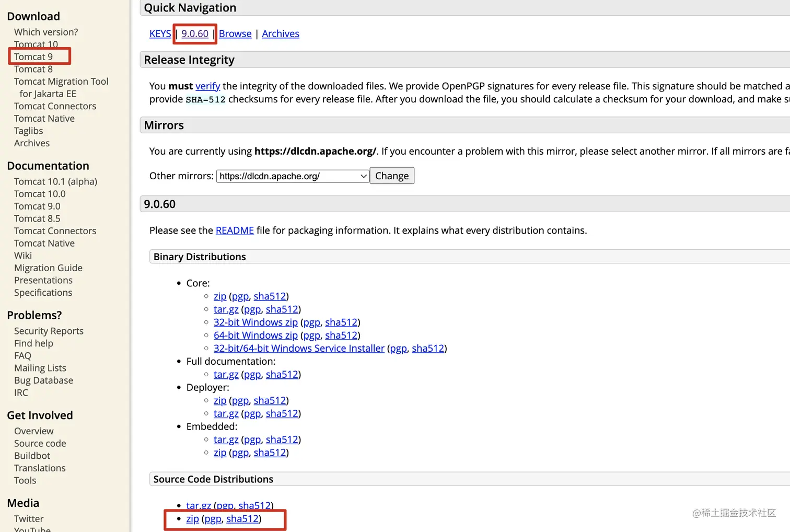Image resolution: width=790 pixels, height=532 pixels.
Task: Download the Embedded zip
Action: pos(220,453)
